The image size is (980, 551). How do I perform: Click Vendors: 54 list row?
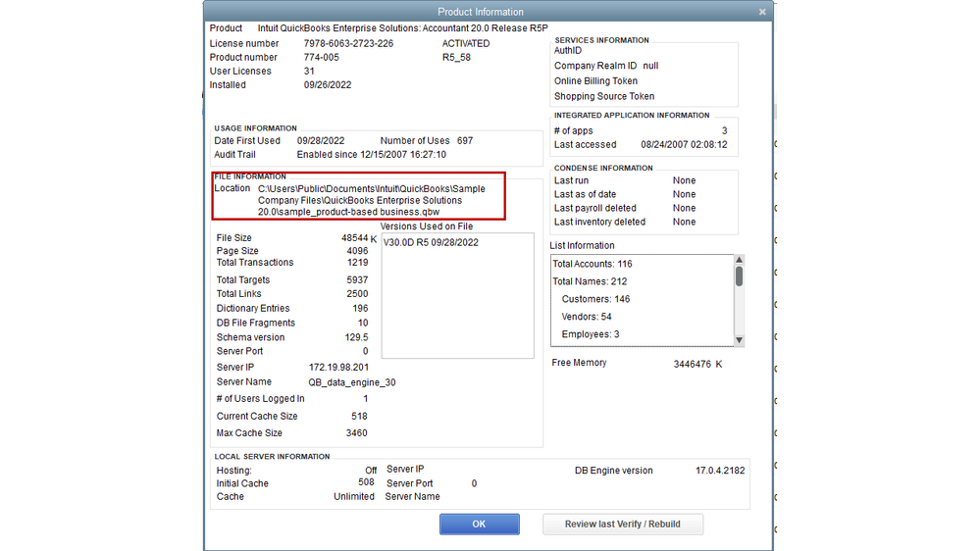587,317
